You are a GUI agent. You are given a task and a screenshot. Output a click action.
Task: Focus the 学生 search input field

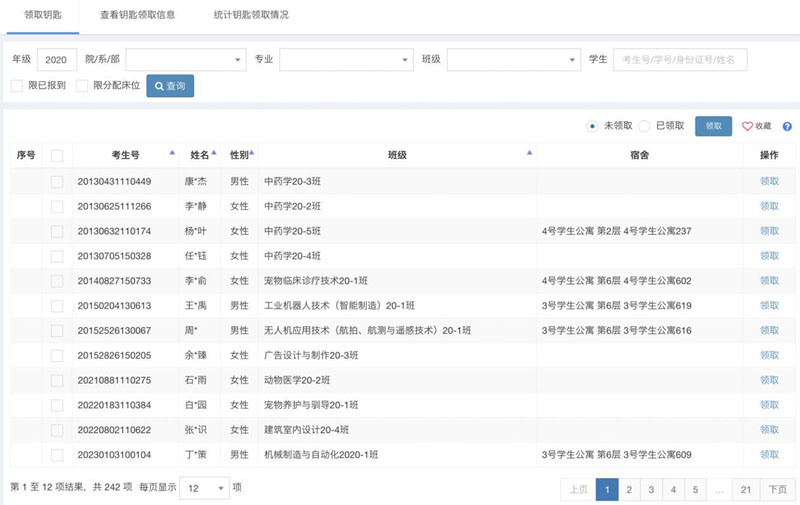[x=680, y=60]
